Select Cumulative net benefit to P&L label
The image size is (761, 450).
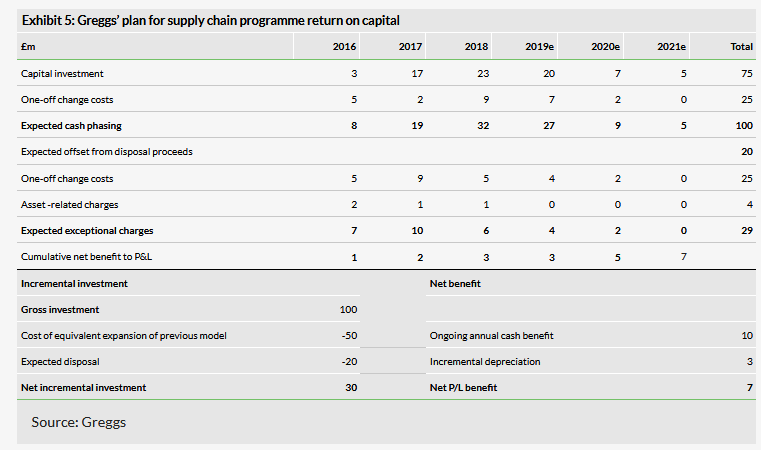86,257
